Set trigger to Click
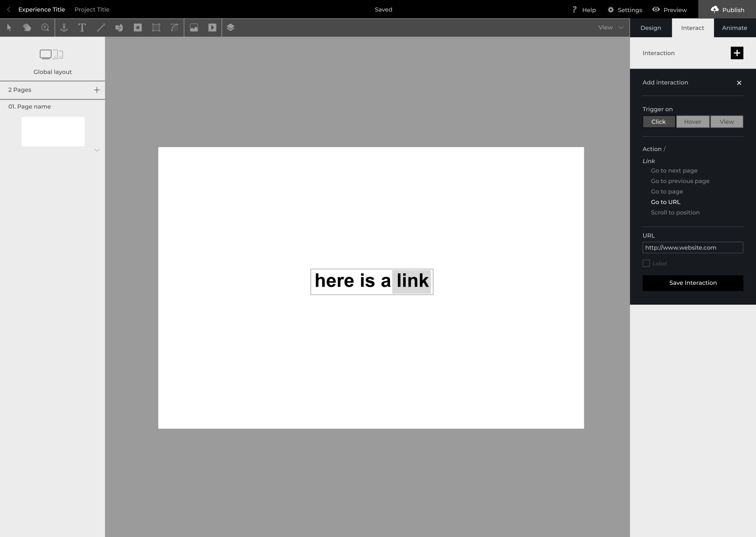 click(659, 122)
